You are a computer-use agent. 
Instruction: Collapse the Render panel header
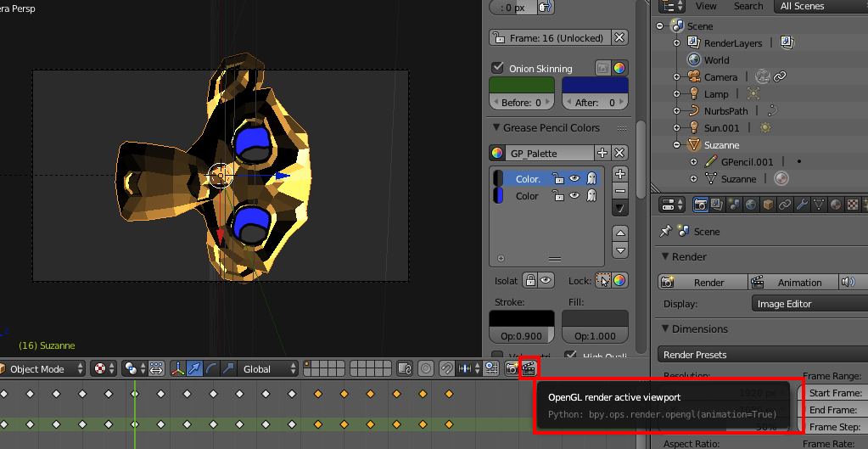pyautogui.click(x=665, y=257)
